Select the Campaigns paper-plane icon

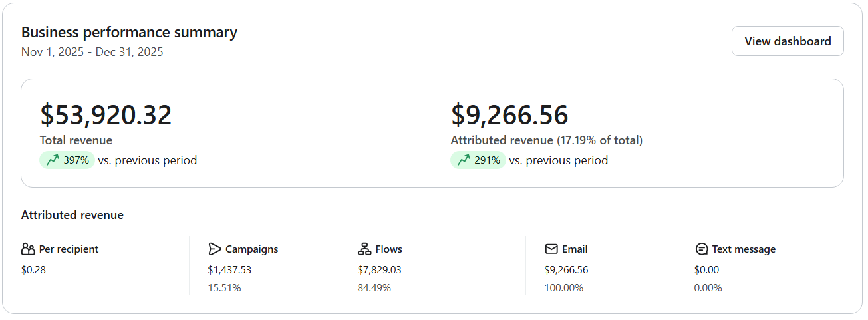coord(214,249)
